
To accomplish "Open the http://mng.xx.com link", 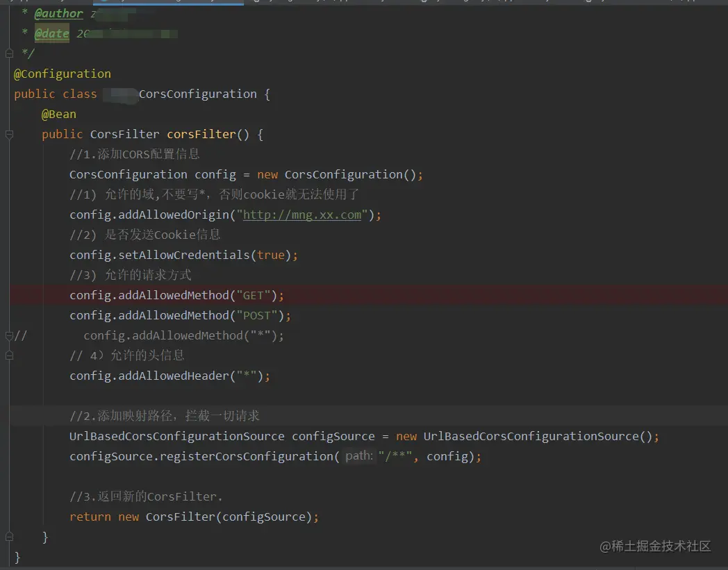I will [301, 215].
